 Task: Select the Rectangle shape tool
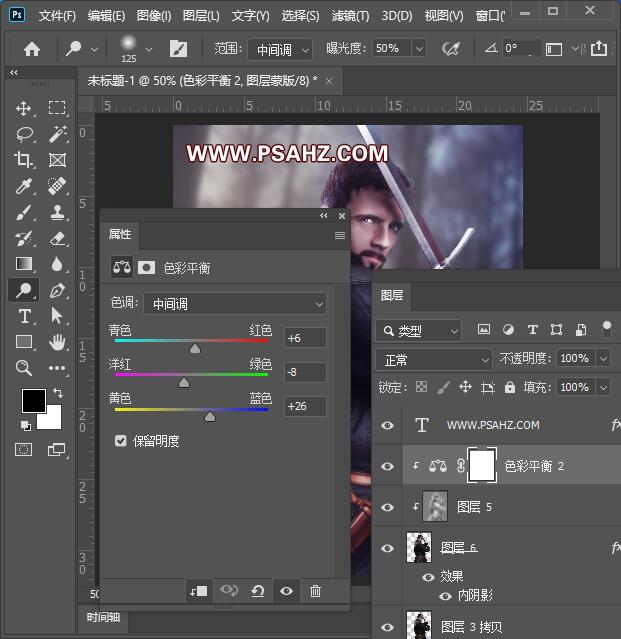[24, 342]
